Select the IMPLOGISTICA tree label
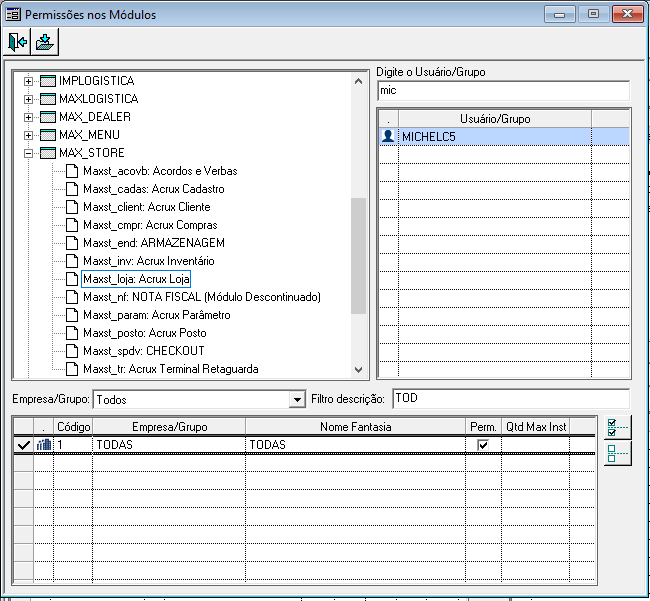 click(97, 81)
